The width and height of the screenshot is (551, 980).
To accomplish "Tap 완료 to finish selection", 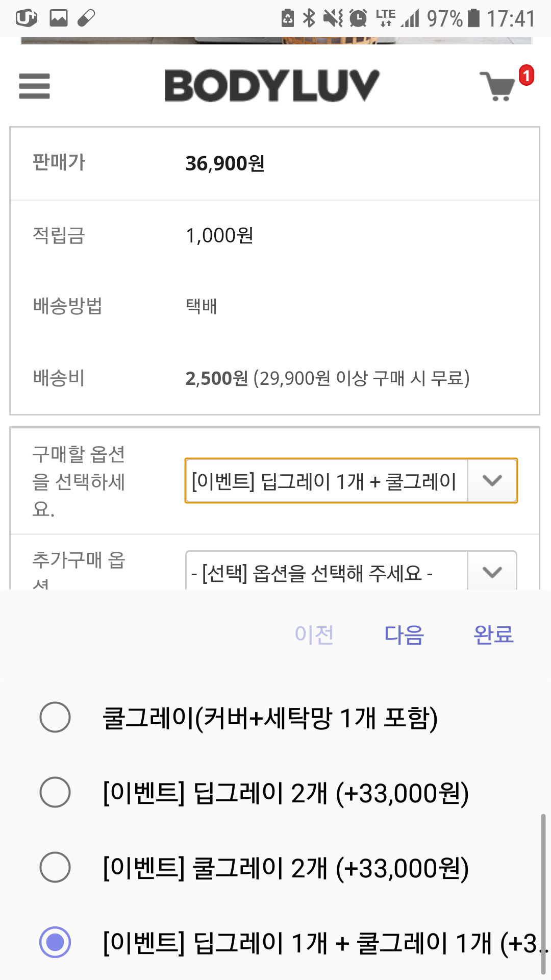I will click(x=493, y=635).
